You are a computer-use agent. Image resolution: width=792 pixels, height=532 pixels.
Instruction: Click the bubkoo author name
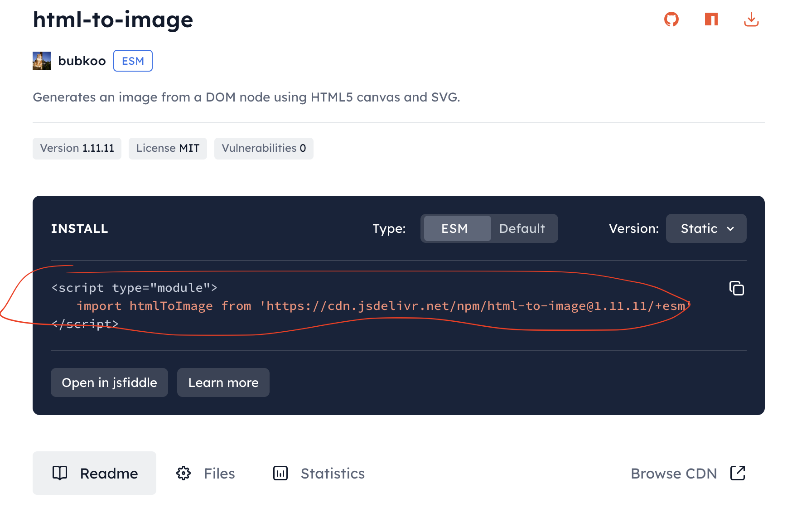coord(82,61)
